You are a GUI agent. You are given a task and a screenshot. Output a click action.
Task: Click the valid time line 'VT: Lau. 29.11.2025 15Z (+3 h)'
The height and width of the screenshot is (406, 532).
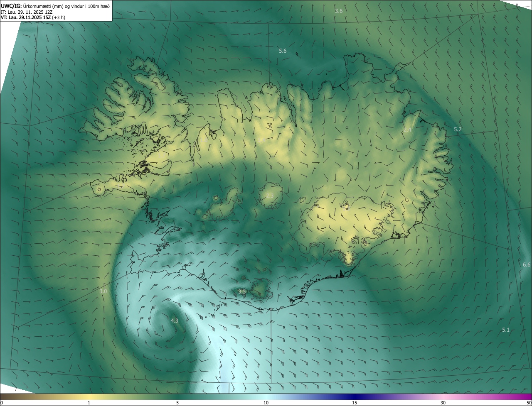(x=33, y=17)
